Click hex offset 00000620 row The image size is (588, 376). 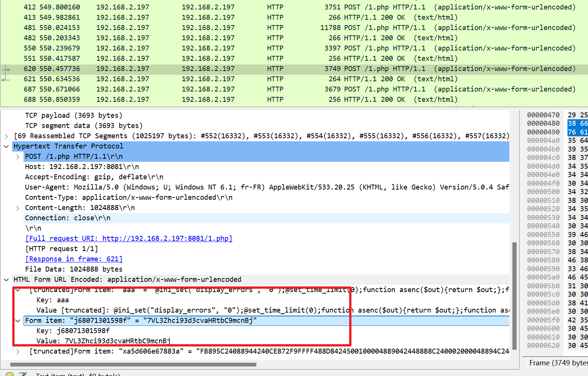click(543, 346)
